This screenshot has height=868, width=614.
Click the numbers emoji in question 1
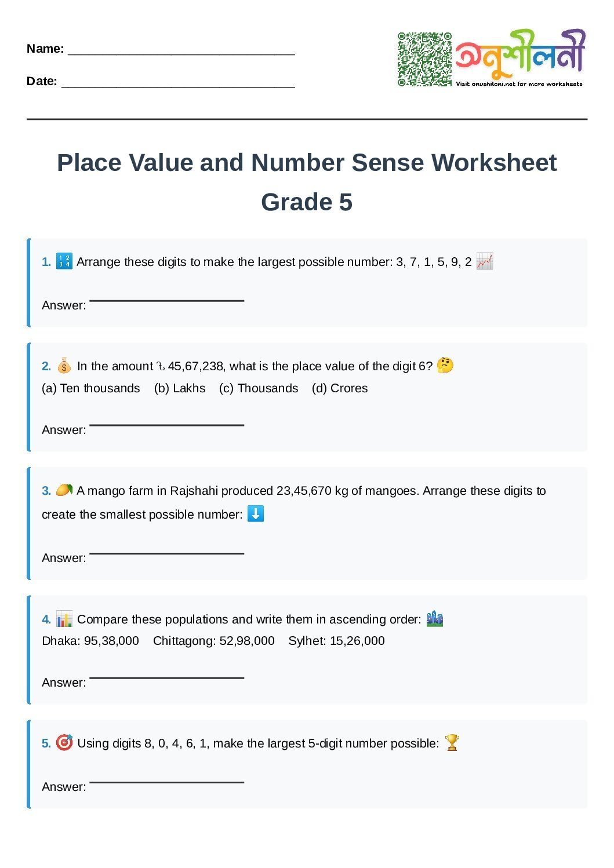64,261
